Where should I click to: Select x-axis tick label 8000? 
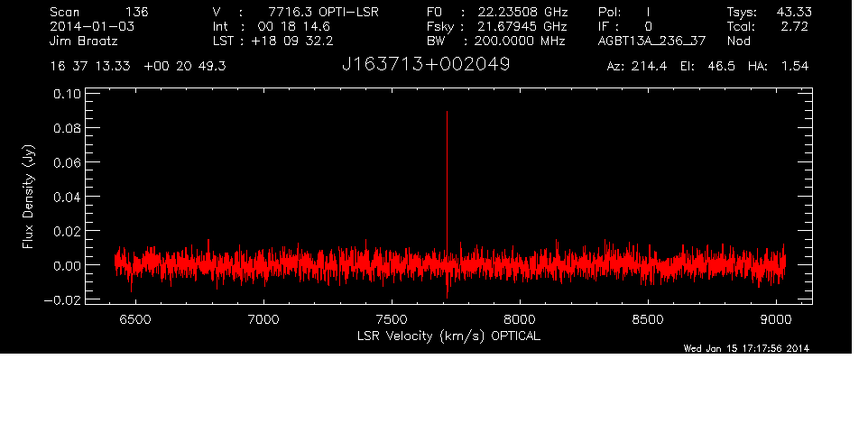(520, 319)
